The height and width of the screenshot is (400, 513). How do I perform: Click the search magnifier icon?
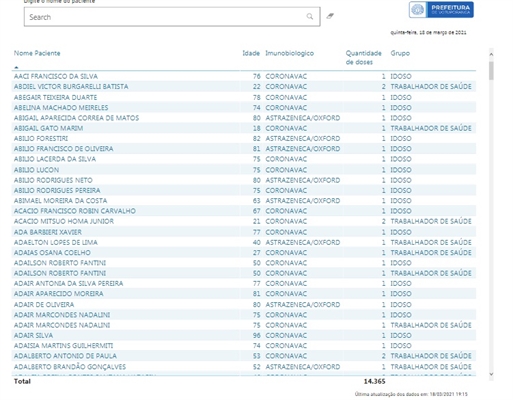[310, 17]
